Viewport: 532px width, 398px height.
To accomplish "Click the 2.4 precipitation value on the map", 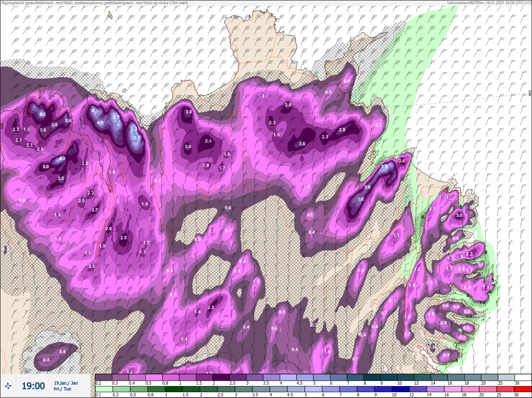I will click(x=208, y=141).
